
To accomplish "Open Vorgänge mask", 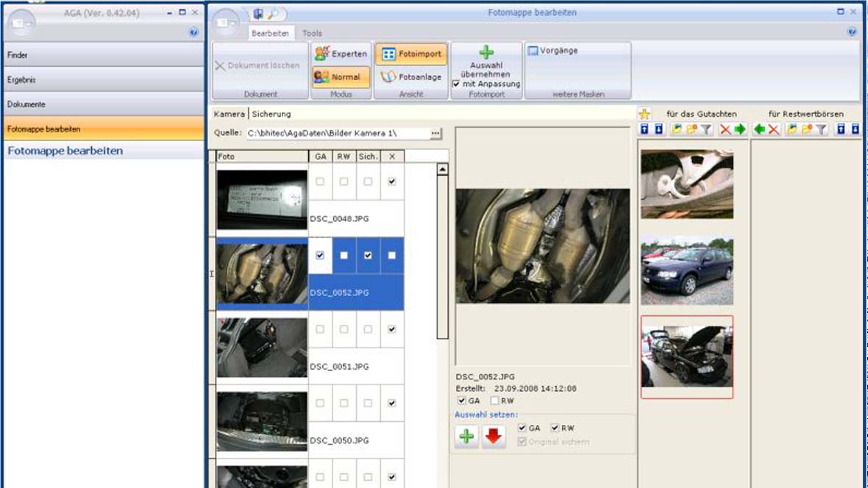I will (x=552, y=51).
